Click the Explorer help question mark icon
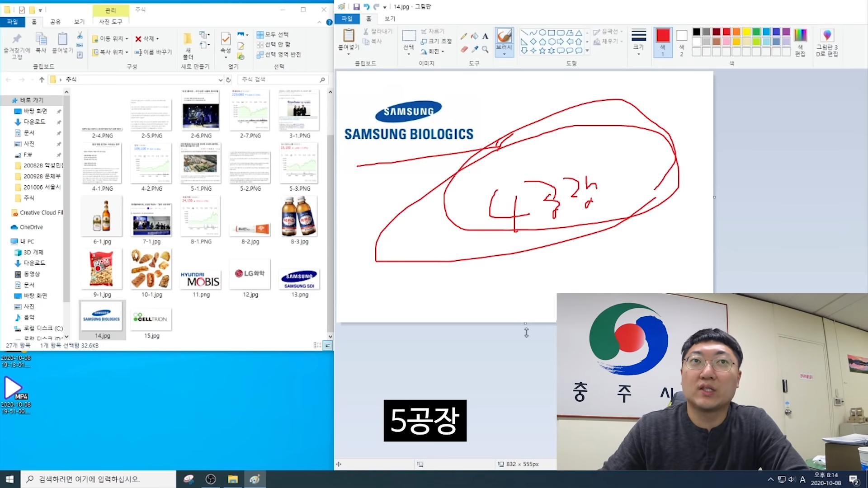 pyautogui.click(x=329, y=22)
